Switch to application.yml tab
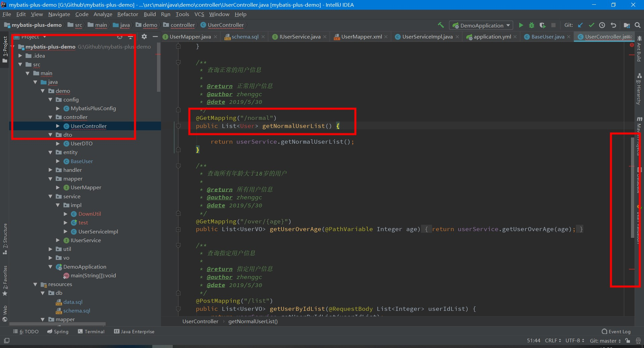The image size is (644, 348). (x=492, y=37)
